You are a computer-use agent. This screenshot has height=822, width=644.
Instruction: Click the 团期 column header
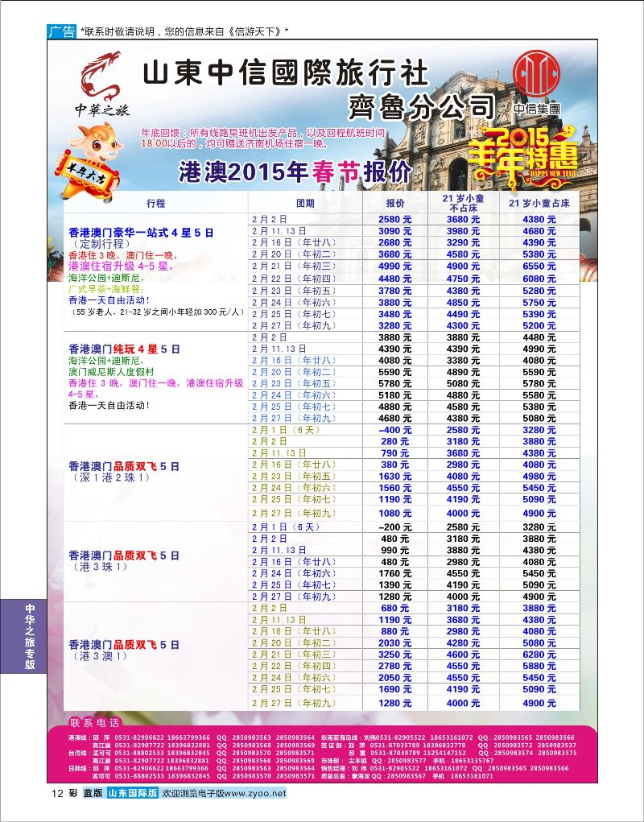pyautogui.click(x=305, y=204)
